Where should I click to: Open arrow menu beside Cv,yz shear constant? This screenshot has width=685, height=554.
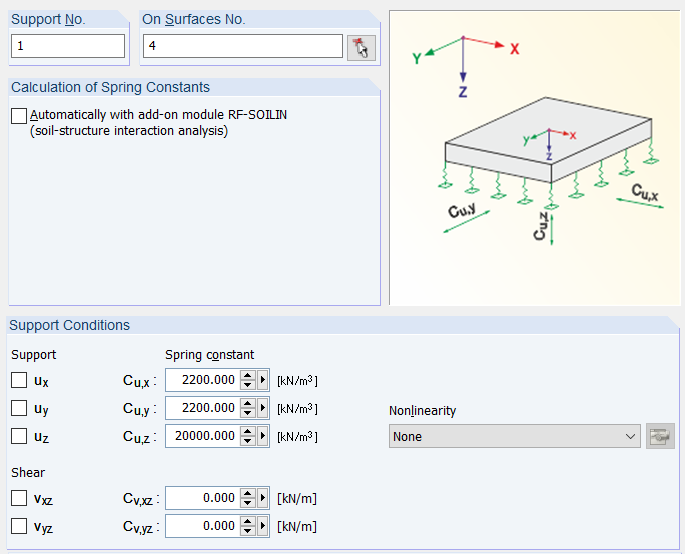pos(264,526)
